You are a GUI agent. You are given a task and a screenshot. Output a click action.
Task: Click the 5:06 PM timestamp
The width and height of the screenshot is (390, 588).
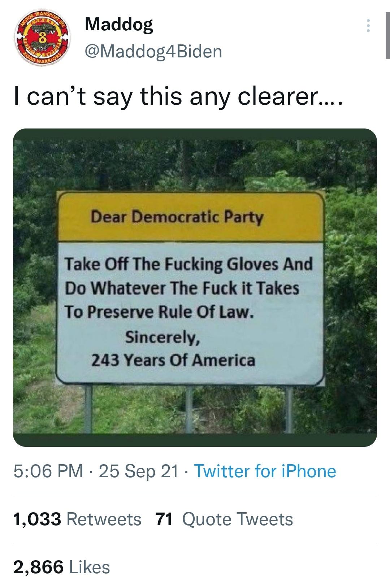[x=48, y=471]
